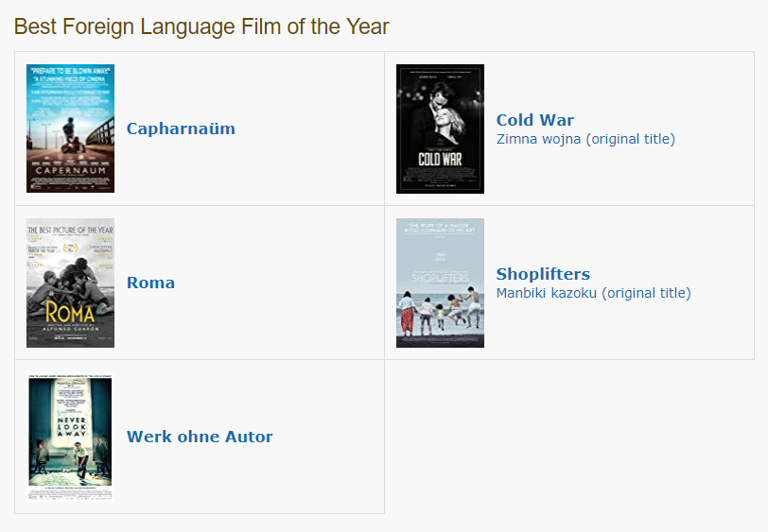Click the CAPERNAUM lettering on the poster
This screenshot has height=532, width=768.
[x=71, y=171]
